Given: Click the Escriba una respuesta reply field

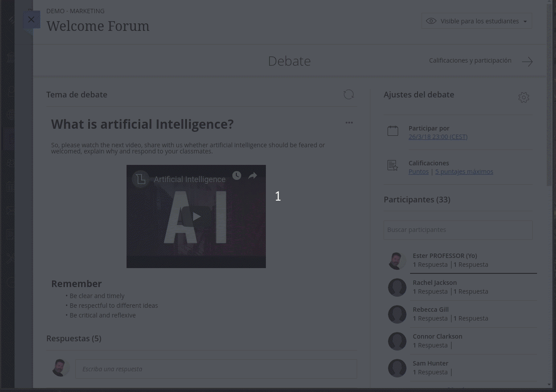Looking at the screenshot, I should pyautogui.click(x=216, y=369).
